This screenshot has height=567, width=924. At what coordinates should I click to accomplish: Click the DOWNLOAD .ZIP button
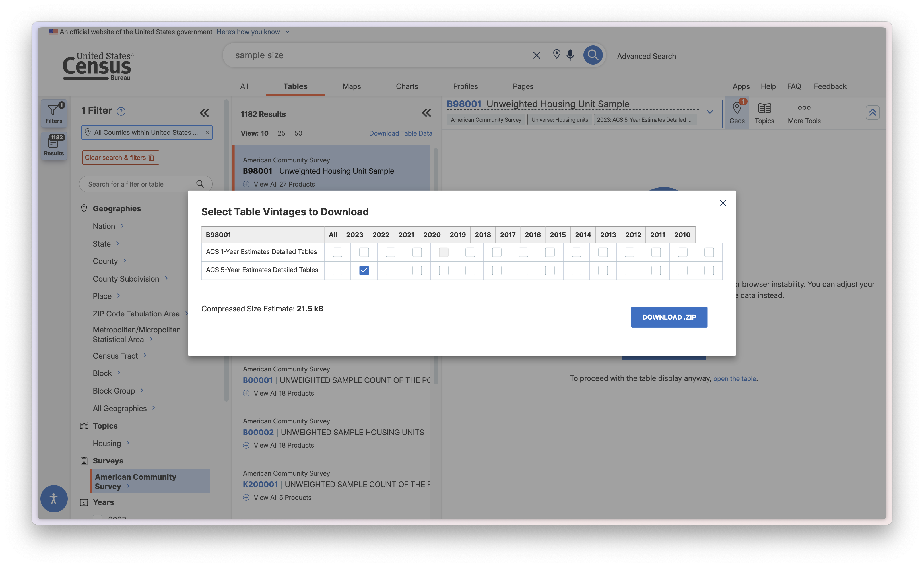[669, 317]
